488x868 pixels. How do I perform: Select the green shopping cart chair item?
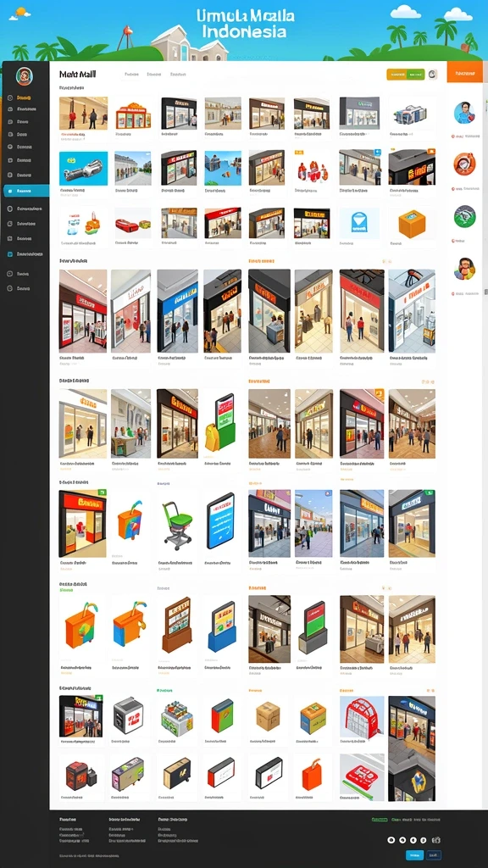(x=176, y=524)
